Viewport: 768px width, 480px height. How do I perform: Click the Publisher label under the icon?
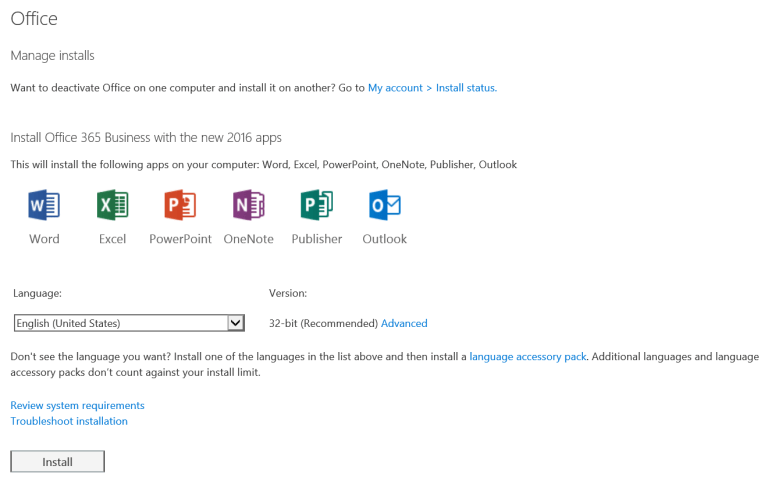pyautogui.click(x=316, y=239)
